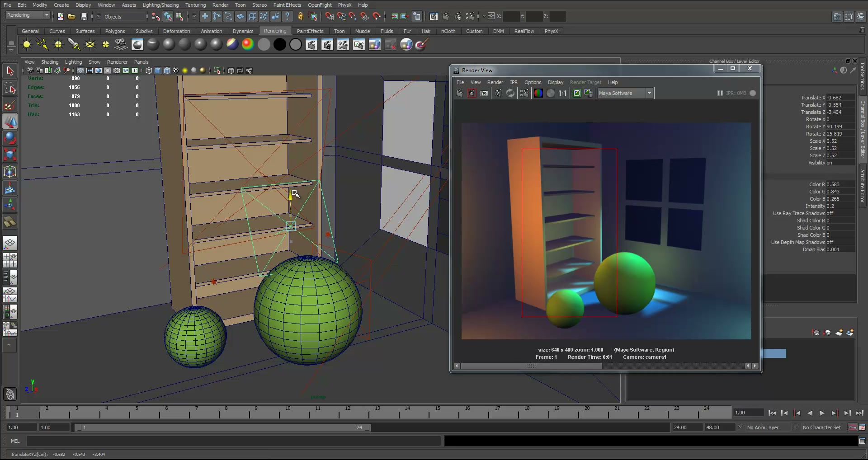Assign the layered shader striped sphere

click(232, 44)
